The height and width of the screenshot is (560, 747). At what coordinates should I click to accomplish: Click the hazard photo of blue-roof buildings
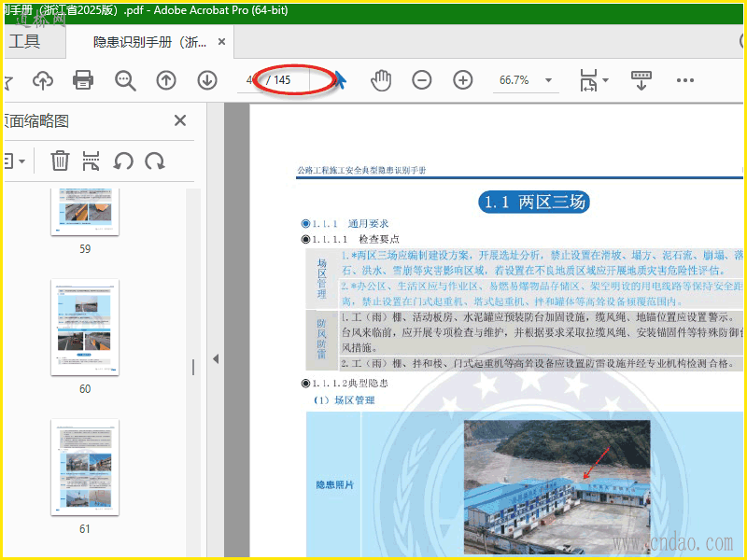pyautogui.click(x=557, y=487)
